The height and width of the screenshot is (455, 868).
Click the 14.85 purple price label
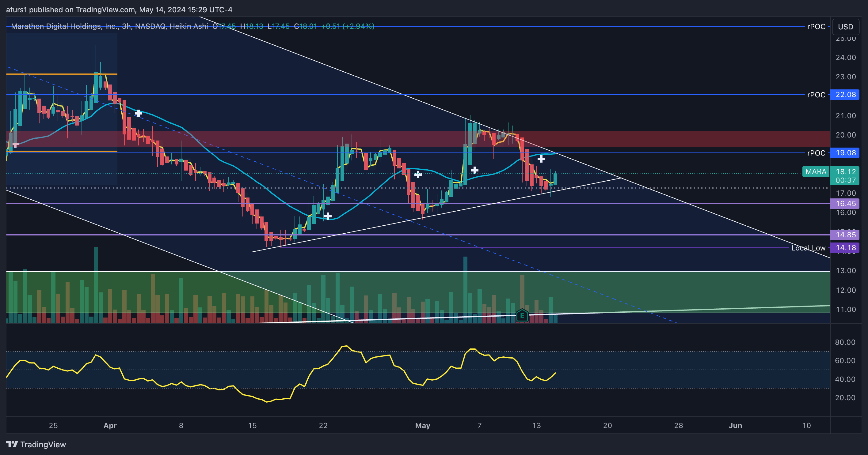[x=845, y=235]
